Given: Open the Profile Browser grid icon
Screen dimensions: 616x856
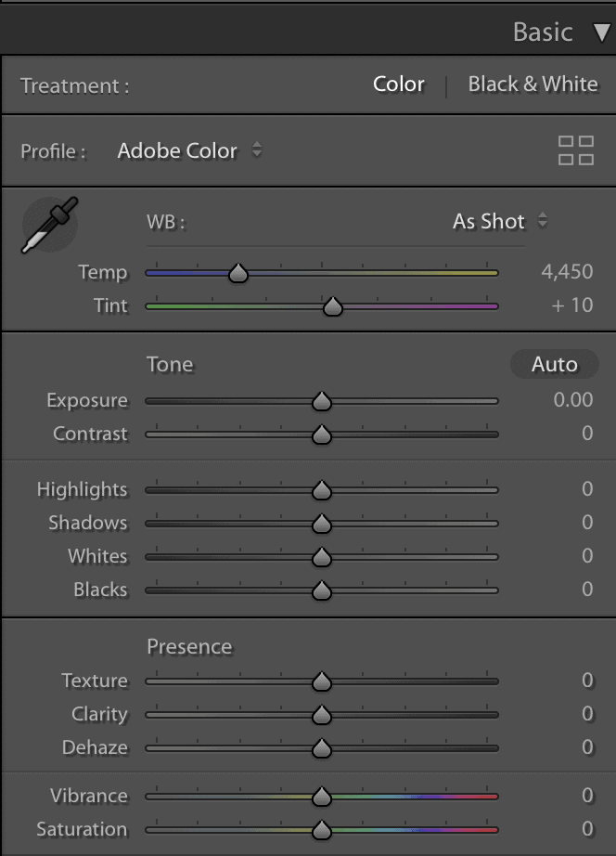Looking at the screenshot, I should 575,150.
